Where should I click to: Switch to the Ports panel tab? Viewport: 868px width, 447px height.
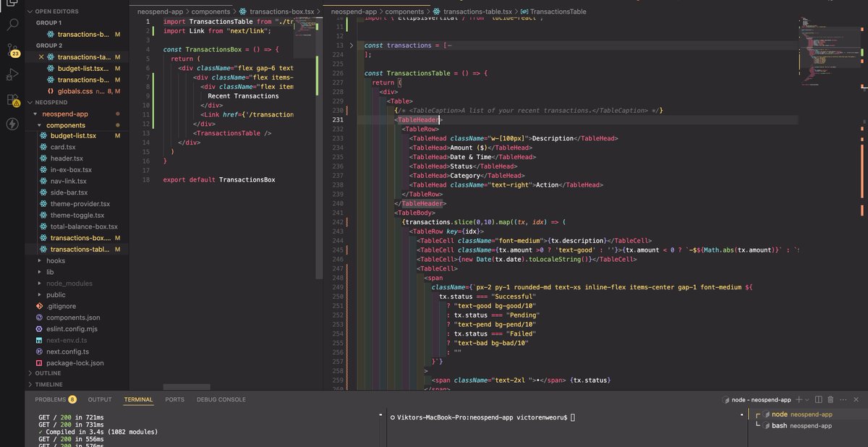(x=174, y=399)
